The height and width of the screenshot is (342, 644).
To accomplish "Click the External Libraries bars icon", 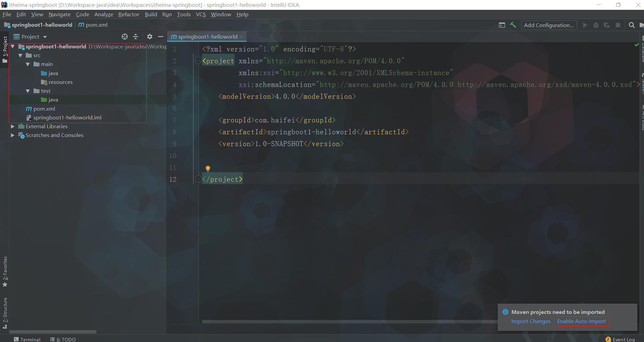I will click(21, 126).
